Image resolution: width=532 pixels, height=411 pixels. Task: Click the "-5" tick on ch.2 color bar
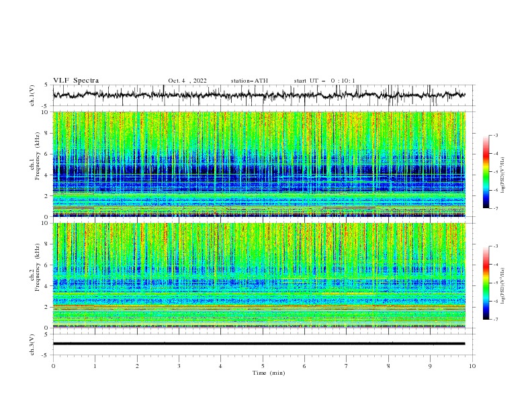[495, 283]
